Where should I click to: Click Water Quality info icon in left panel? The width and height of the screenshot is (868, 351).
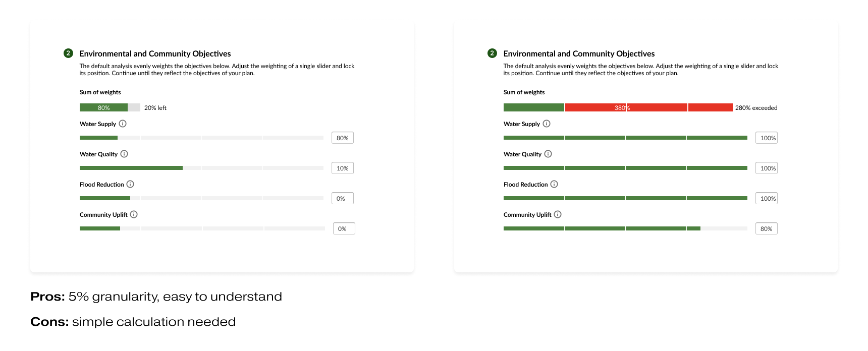pos(124,154)
